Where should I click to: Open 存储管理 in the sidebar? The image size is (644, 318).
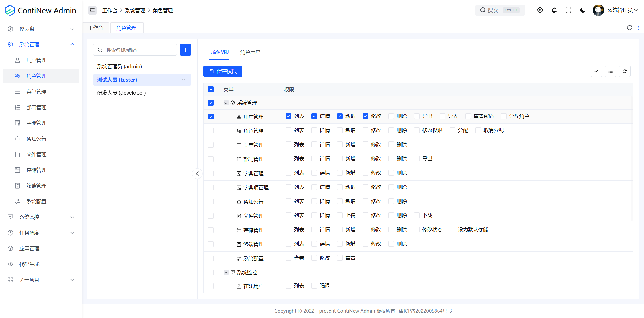point(41,170)
